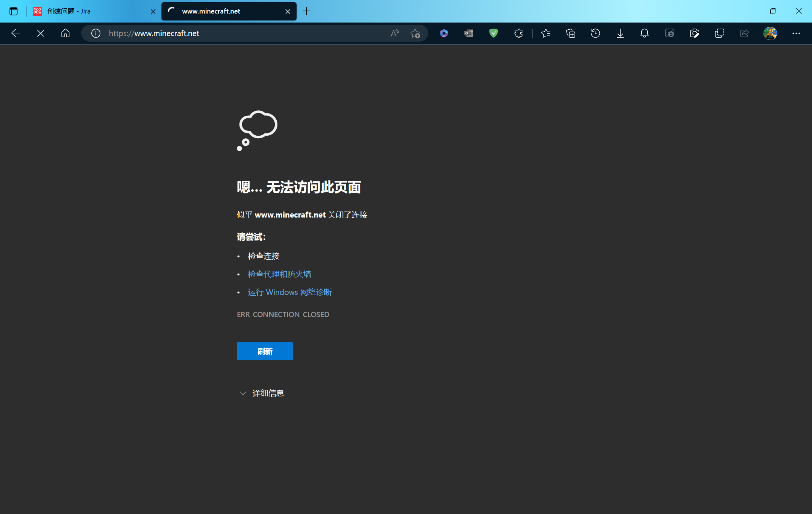Open the Extensions puzzle icon
The height and width of the screenshot is (514, 812).
518,33
